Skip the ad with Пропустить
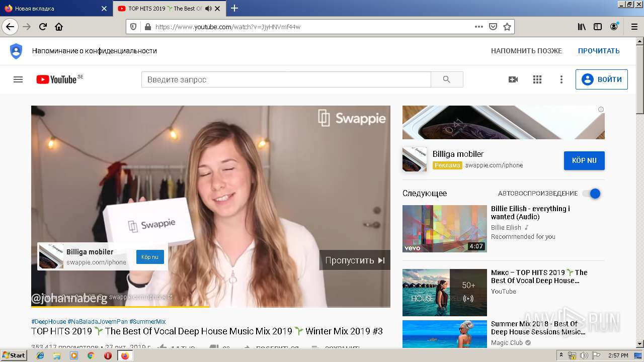 (x=355, y=260)
